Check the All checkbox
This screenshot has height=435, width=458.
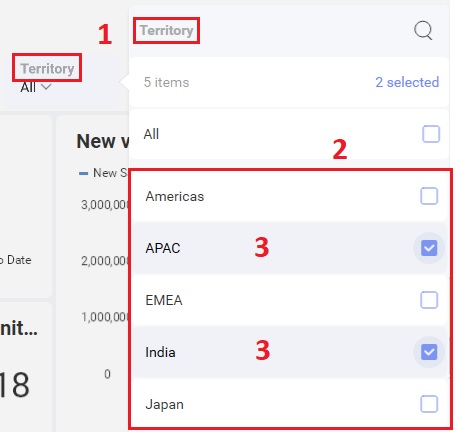coord(431,134)
